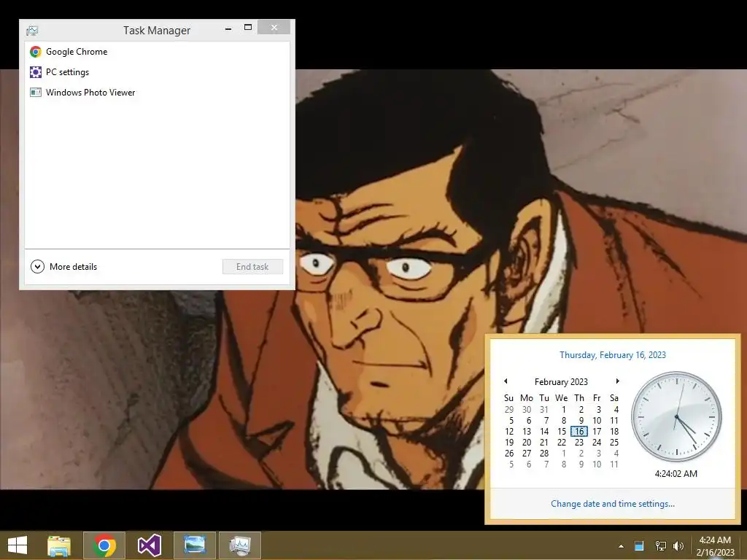The width and height of the screenshot is (747, 560).
Task: Click the digital time 4:24:02 AM
Action: tap(676, 474)
